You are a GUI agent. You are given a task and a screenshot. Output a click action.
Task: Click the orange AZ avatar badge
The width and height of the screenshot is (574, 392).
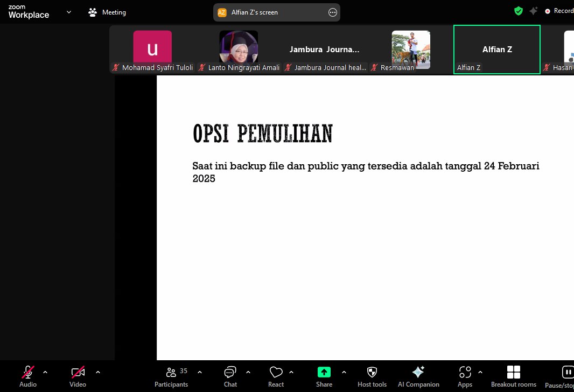[222, 12]
